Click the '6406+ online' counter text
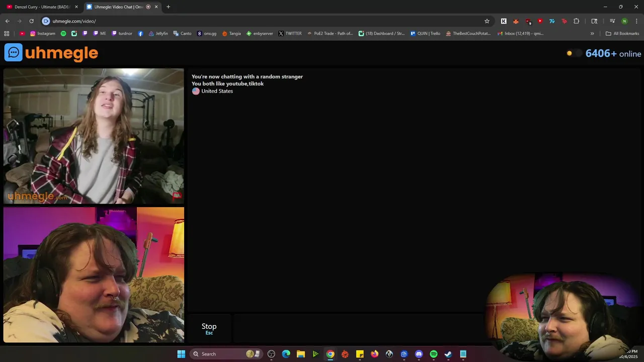644x362 pixels. 613,53
